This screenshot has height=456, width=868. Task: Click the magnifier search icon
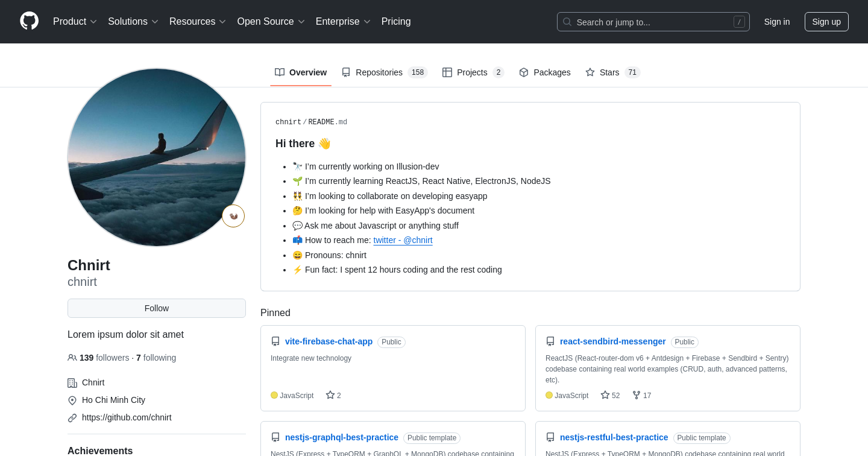(567, 22)
